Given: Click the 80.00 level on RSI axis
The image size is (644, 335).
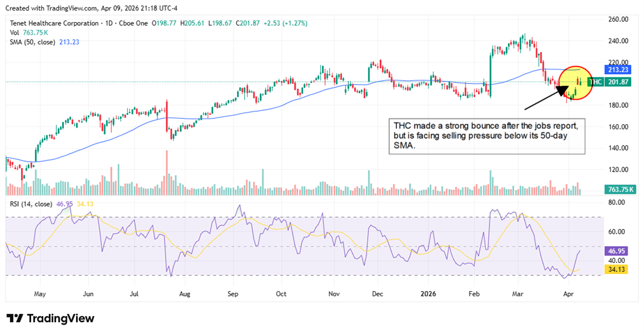Looking at the screenshot, I should click(x=617, y=203).
